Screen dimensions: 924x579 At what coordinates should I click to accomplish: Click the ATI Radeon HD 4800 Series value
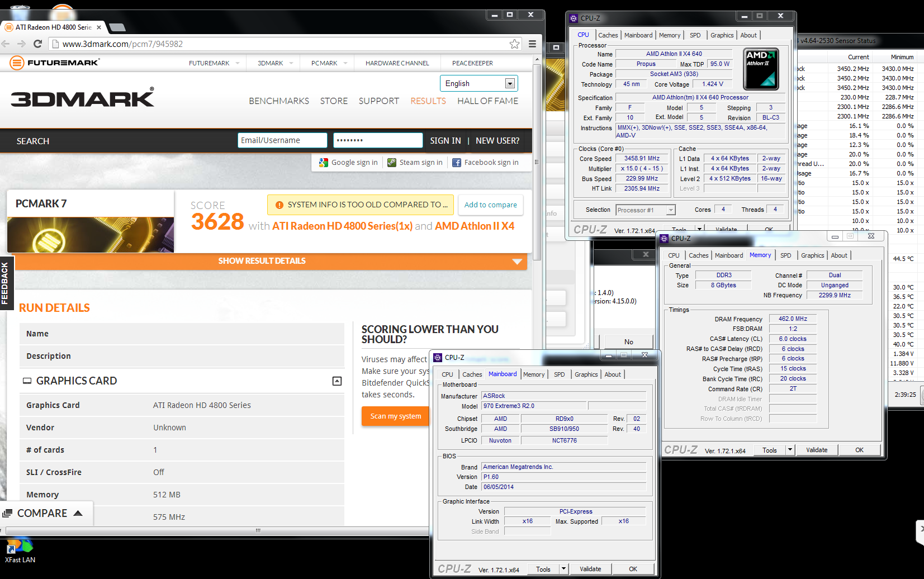202,405
